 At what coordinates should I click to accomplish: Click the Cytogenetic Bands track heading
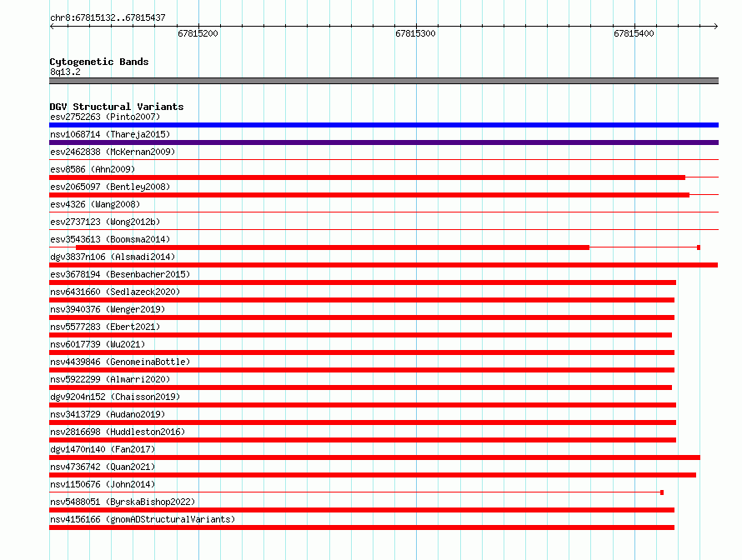click(x=99, y=62)
